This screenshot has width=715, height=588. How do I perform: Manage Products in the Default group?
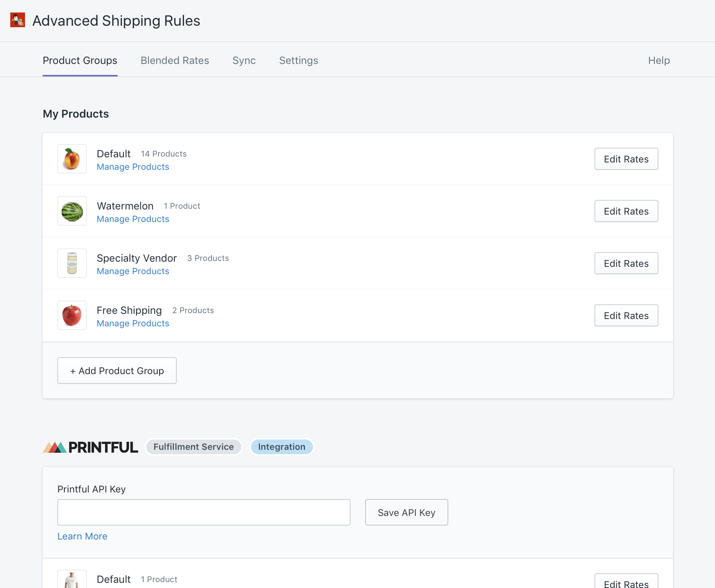[133, 167]
